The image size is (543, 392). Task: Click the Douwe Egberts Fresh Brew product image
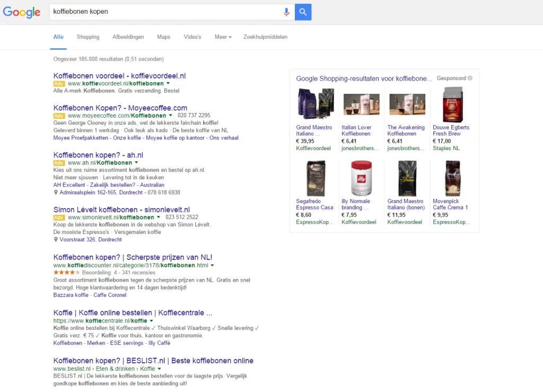[452, 104]
